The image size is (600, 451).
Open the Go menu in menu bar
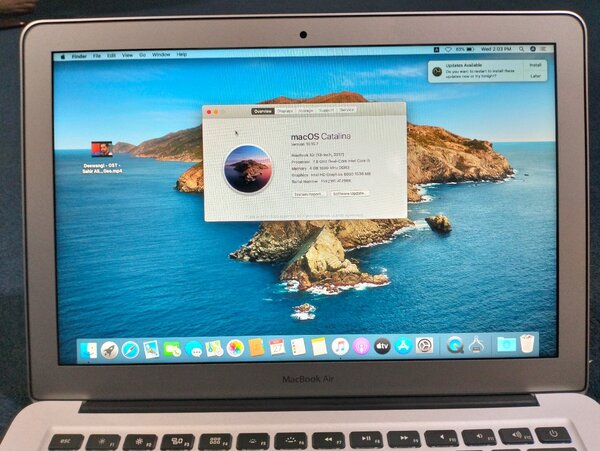tap(142, 54)
